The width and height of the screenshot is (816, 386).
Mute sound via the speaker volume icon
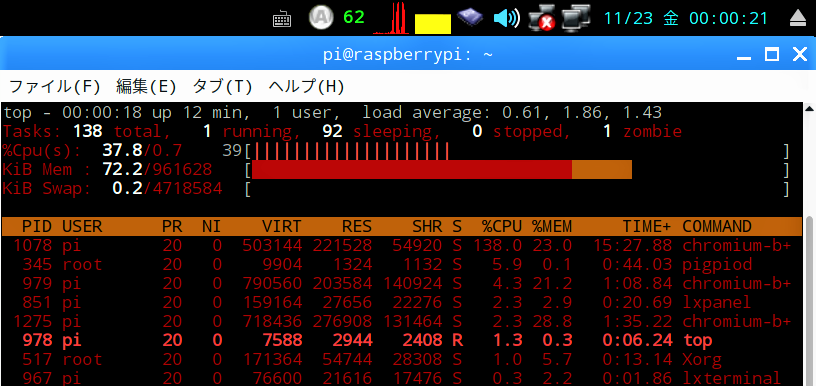coord(506,18)
